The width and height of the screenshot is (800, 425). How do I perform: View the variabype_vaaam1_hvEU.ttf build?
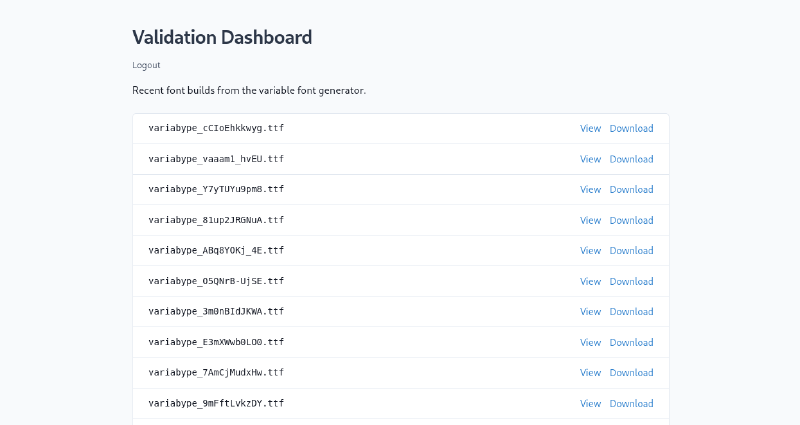[590, 159]
